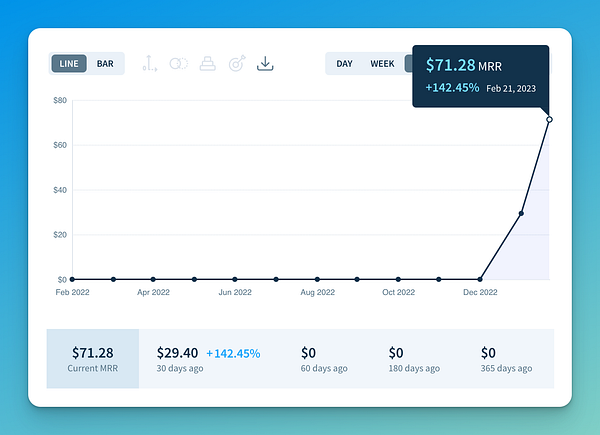Select the Current MRR $71.28 tile
The image size is (600, 435).
point(93,358)
